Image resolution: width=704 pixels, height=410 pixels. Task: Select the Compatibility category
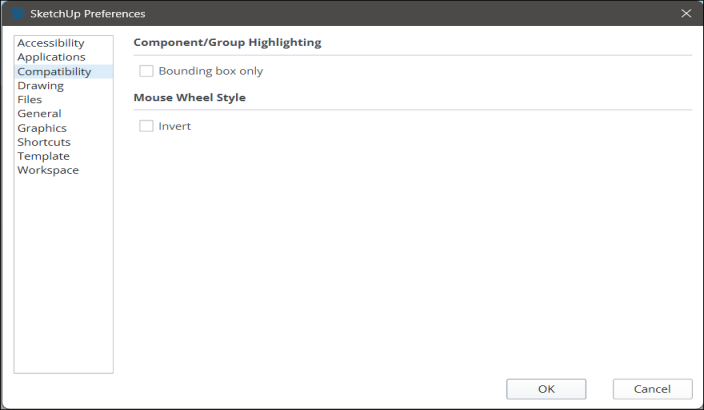(x=63, y=71)
